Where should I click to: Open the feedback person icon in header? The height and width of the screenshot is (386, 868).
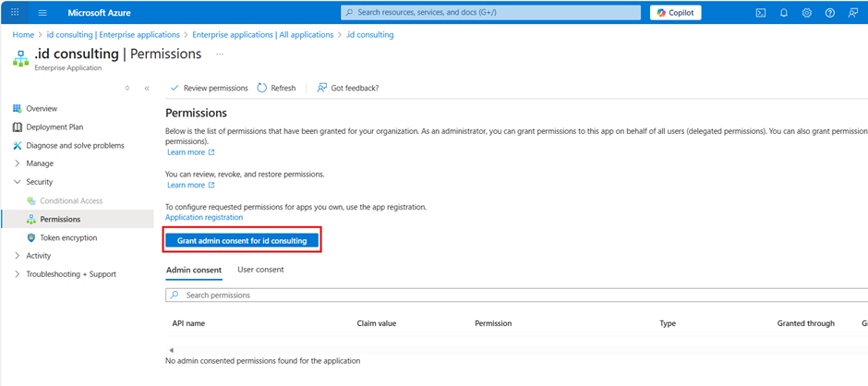click(x=853, y=13)
